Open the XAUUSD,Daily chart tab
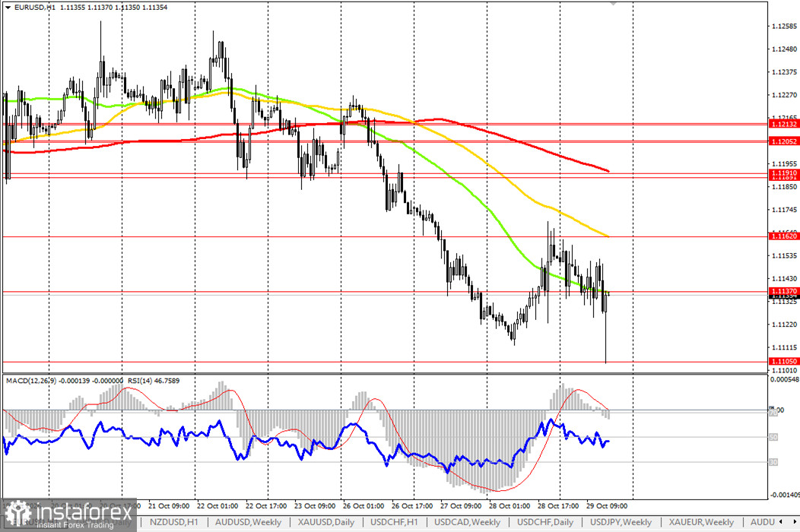This screenshot has height=532, width=800. pos(326,522)
